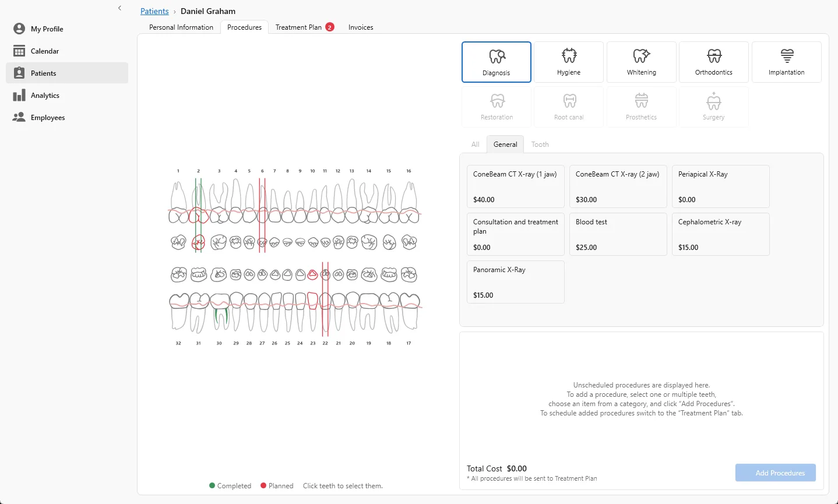838x504 pixels.
Task: Select the Panoramic X-Ray procedure card
Action: click(516, 282)
